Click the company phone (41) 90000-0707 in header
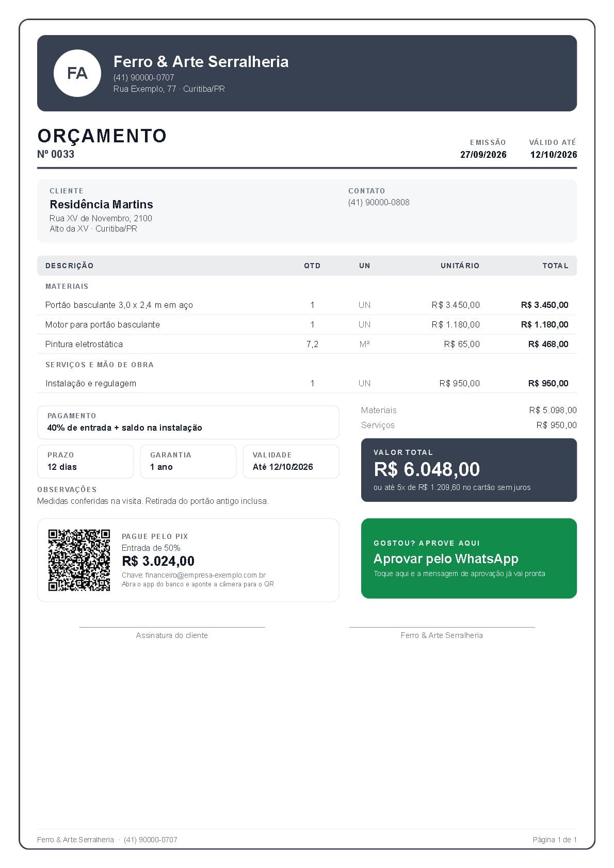 [x=143, y=77]
